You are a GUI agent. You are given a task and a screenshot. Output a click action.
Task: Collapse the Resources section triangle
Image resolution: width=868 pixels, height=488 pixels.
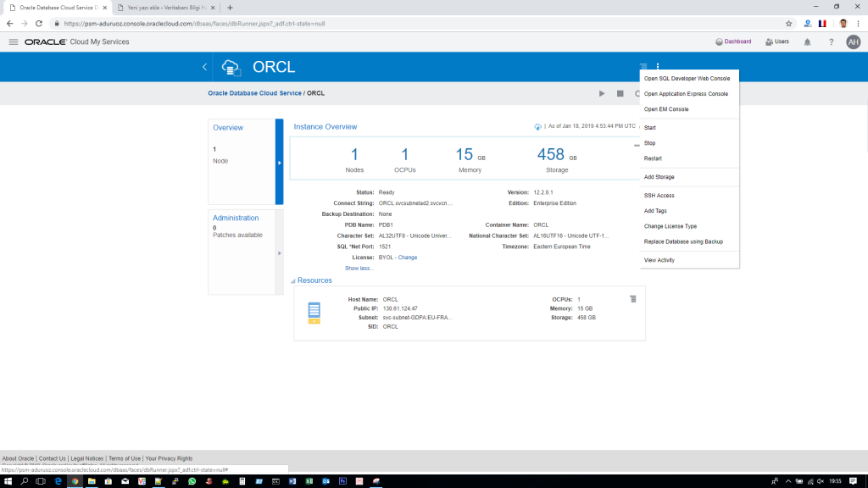[292, 281]
